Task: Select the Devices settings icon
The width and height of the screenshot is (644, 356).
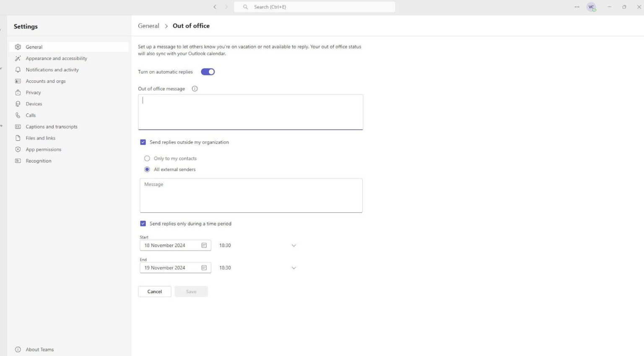Action: click(x=17, y=103)
